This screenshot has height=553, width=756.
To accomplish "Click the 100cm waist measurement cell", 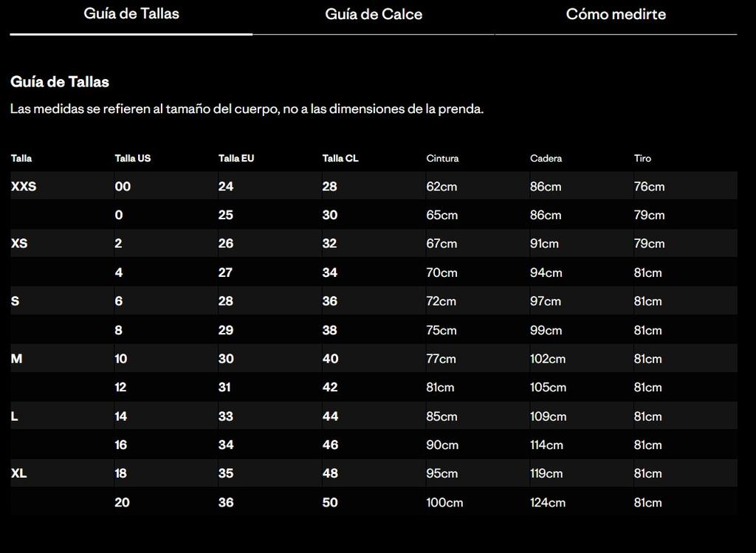I will coord(444,503).
